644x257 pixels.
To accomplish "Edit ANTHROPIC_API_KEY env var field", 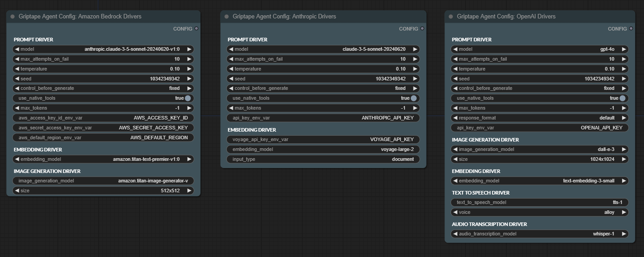I will pyautogui.click(x=323, y=118).
